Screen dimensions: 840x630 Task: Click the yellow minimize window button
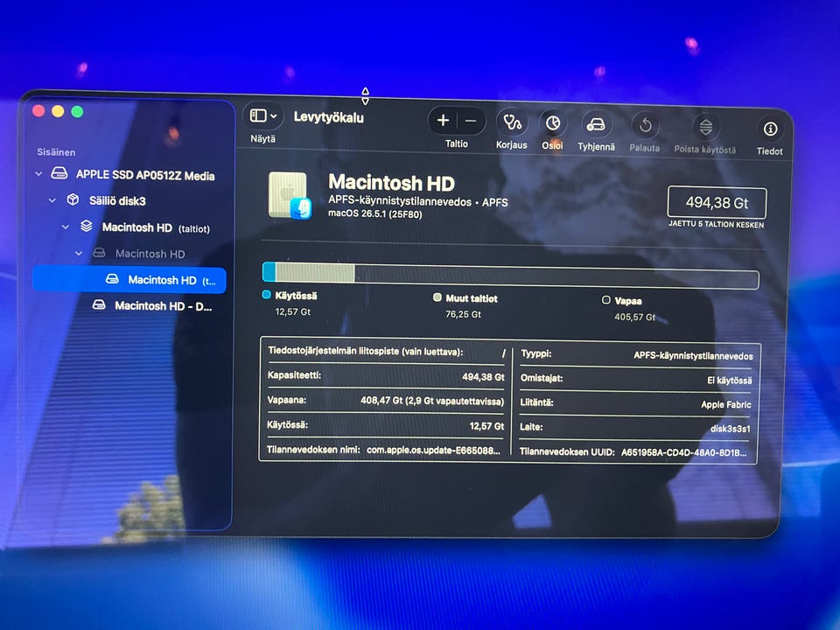[x=58, y=111]
